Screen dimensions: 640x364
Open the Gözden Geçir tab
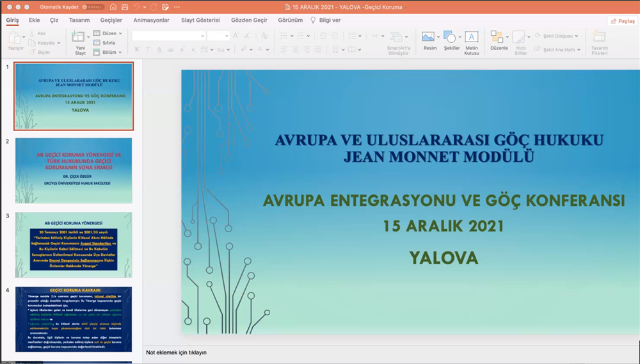pyautogui.click(x=249, y=20)
